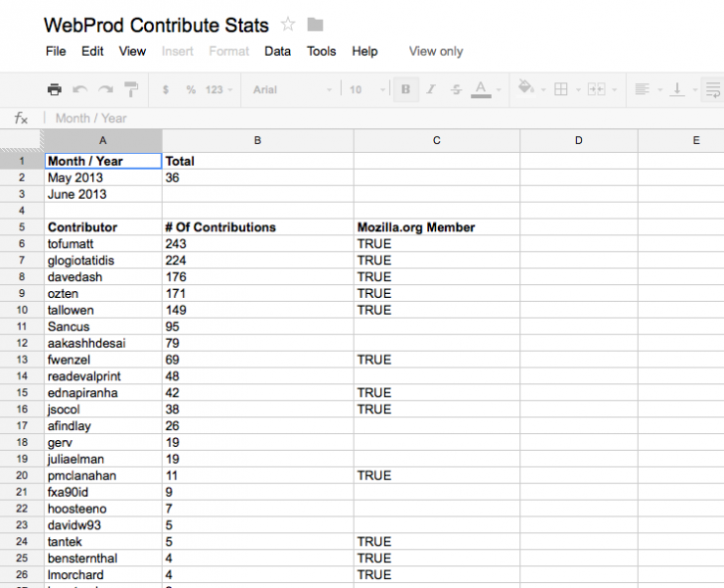This screenshot has width=724, height=588.
Task: Click the Print icon
Action: pos(55,89)
